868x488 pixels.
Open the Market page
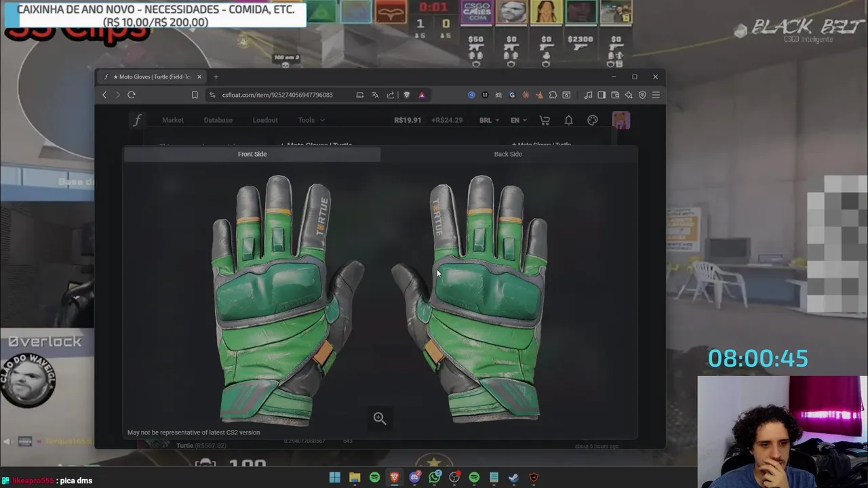tap(173, 120)
